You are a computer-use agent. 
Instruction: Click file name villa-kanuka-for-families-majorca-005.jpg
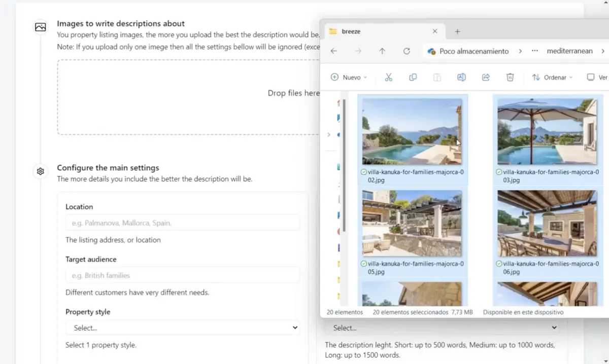416,268
